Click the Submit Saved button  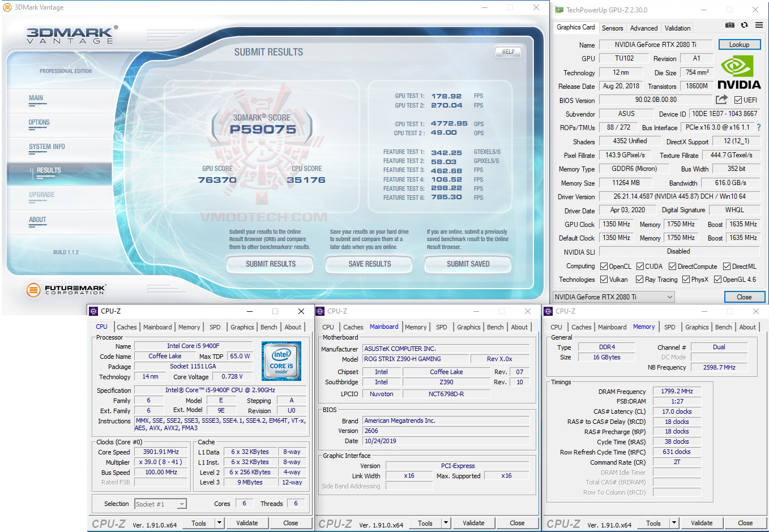[468, 264]
